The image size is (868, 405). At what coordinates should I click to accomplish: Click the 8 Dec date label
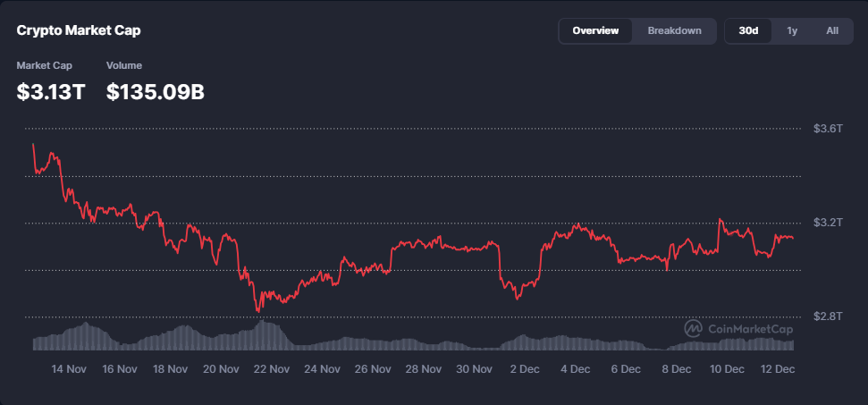click(677, 368)
